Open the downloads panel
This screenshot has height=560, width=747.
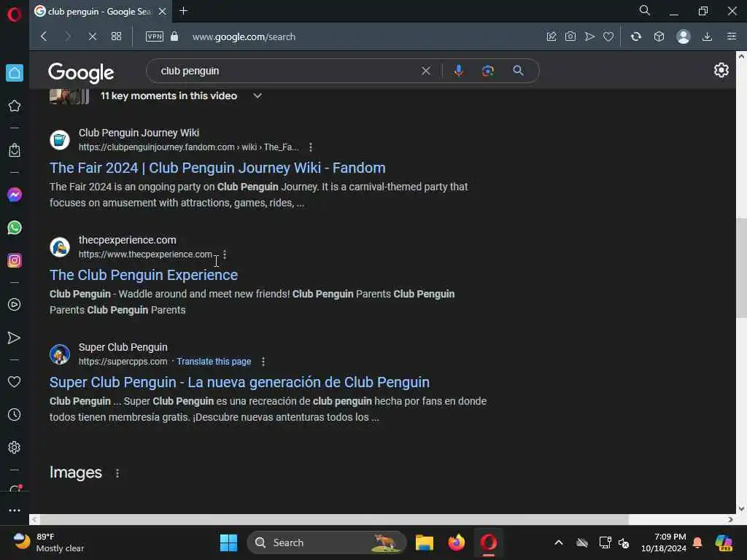pyautogui.click(x=707, y=36)
